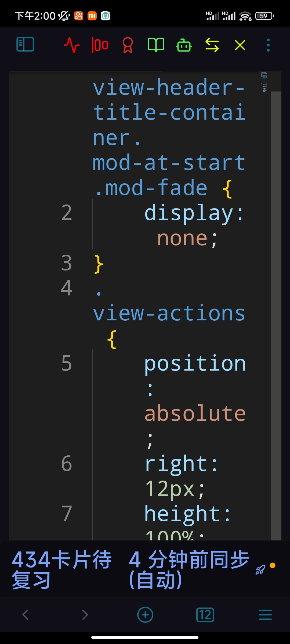Image resolution: width=290 pixels, height=644 pixels.
Task: Create new tab with plus circle
Action: pyautogui.click(x=145, y=615)
